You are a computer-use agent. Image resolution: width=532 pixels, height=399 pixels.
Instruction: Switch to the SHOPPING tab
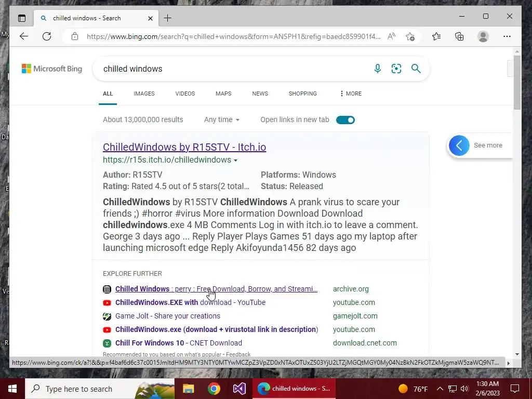pyautogui.click(x=303, y=94)
